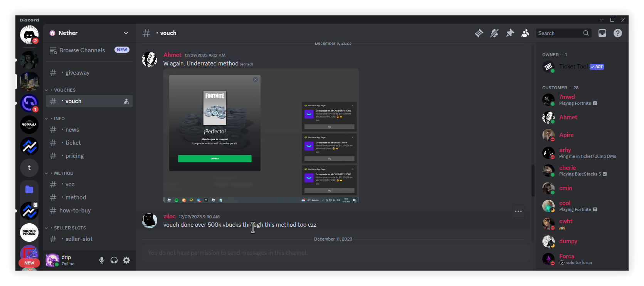Open Discord help

(x=618, y=33)
